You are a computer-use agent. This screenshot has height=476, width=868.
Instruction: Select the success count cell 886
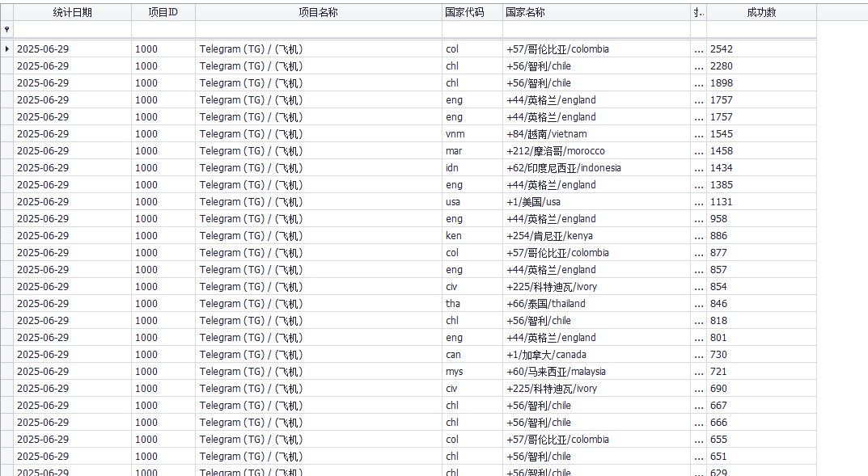pyautogui.click(x=761, y=235)
